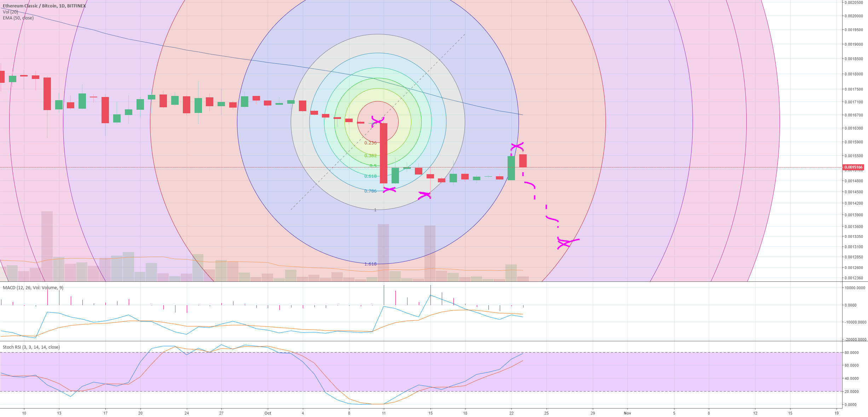Click the Oct label on time axis
The height and width of the screenshot is (417, 868).
268,413
